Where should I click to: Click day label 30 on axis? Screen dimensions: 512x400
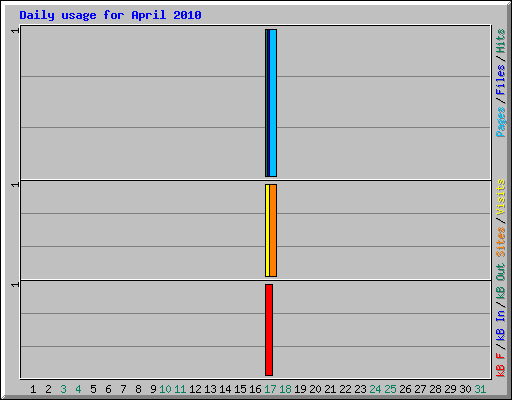pyautogui.click(x=465, y=389)
